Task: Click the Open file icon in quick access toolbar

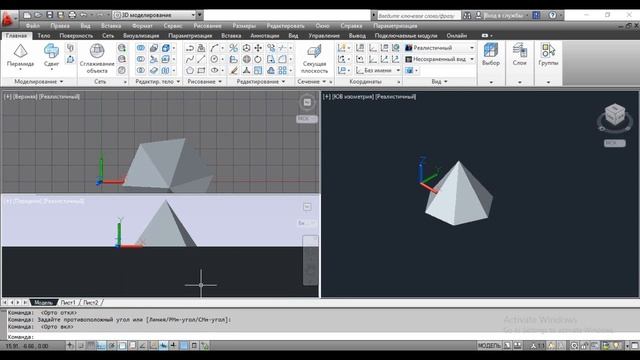Action: point(38,15)
